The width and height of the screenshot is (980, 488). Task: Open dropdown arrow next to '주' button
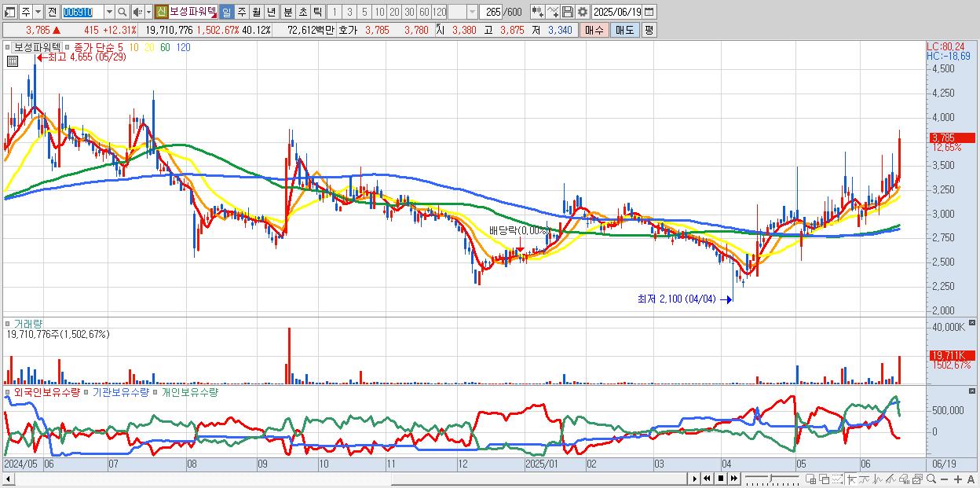pos(38,12)
